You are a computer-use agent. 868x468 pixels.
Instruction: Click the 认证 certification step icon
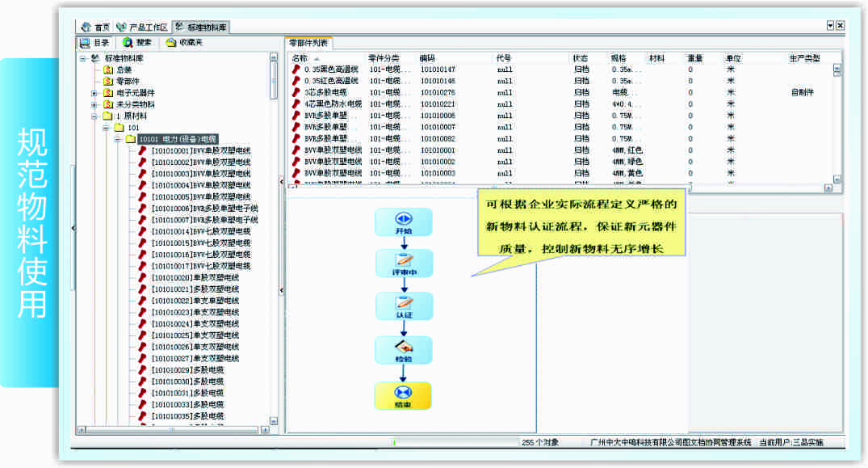click(403, 303)
